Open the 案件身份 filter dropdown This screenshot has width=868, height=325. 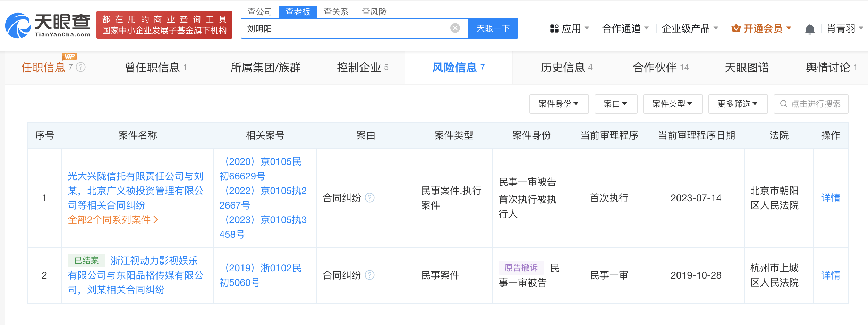tap(559, 104)
